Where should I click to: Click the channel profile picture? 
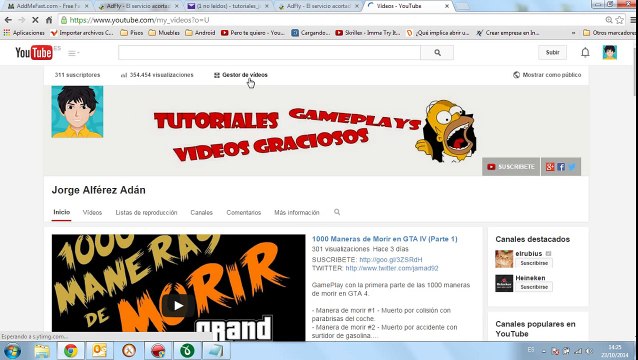pyautogui.click(x=77, y=111)
